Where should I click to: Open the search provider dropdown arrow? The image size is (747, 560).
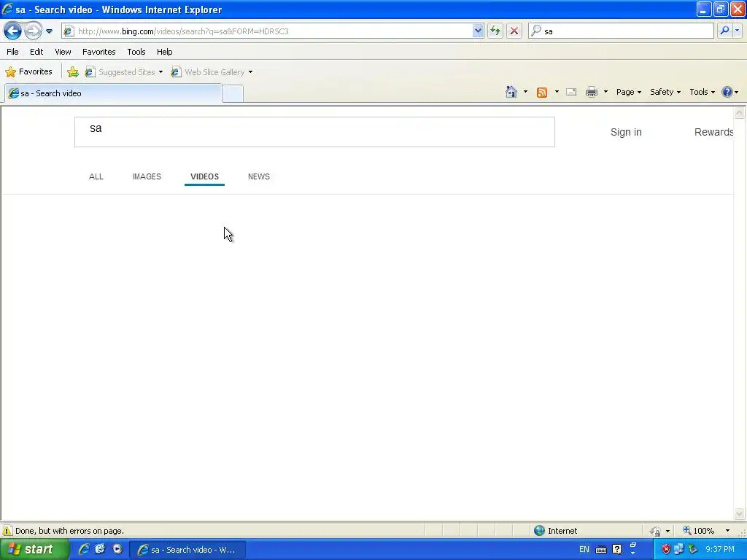[x=737, y=31]
